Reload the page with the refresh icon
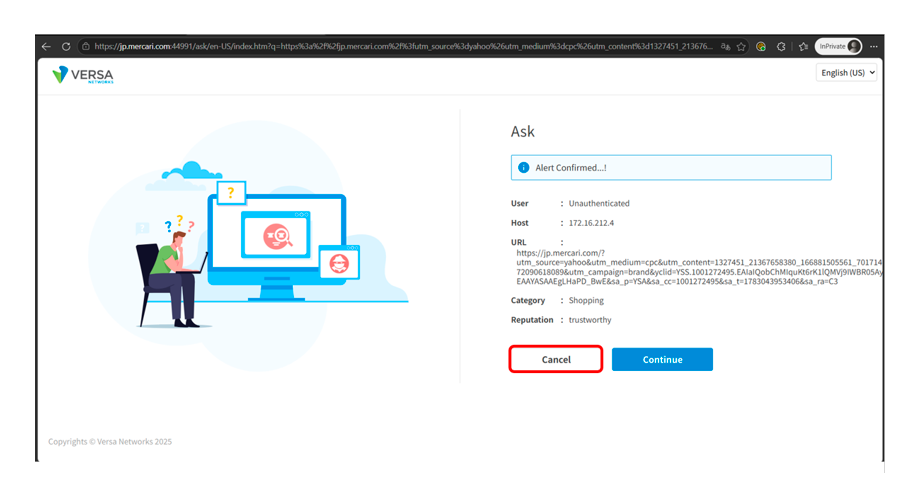 click(x=66, y=46)
